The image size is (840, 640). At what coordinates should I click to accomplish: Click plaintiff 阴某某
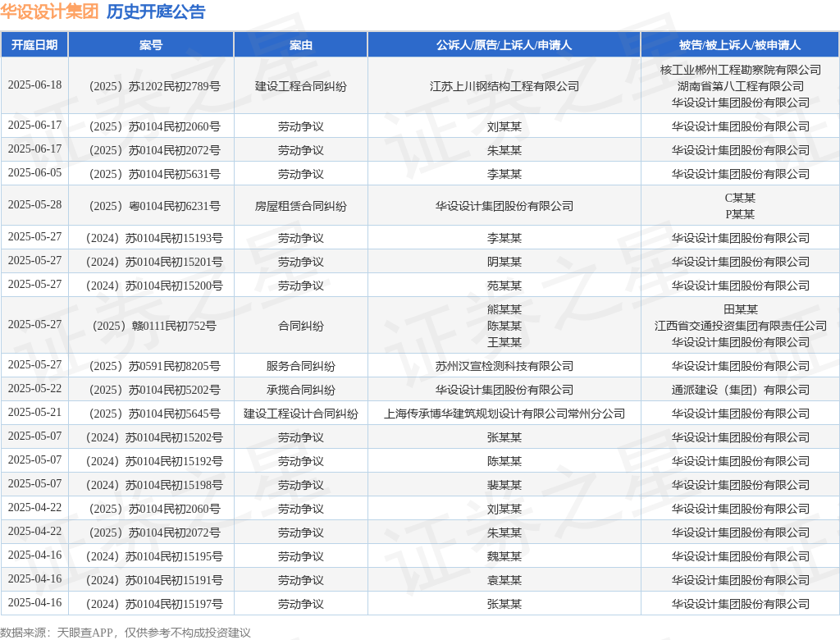[504, 262]
